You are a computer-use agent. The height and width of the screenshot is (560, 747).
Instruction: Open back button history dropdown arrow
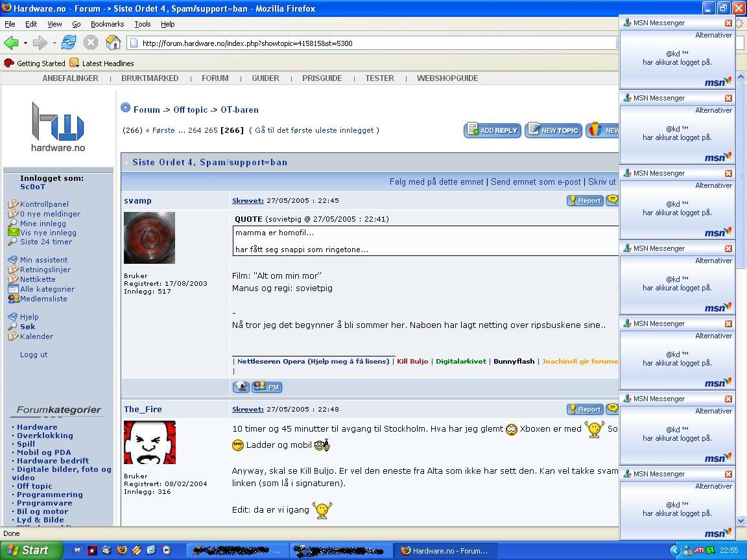tap(25, 43)
